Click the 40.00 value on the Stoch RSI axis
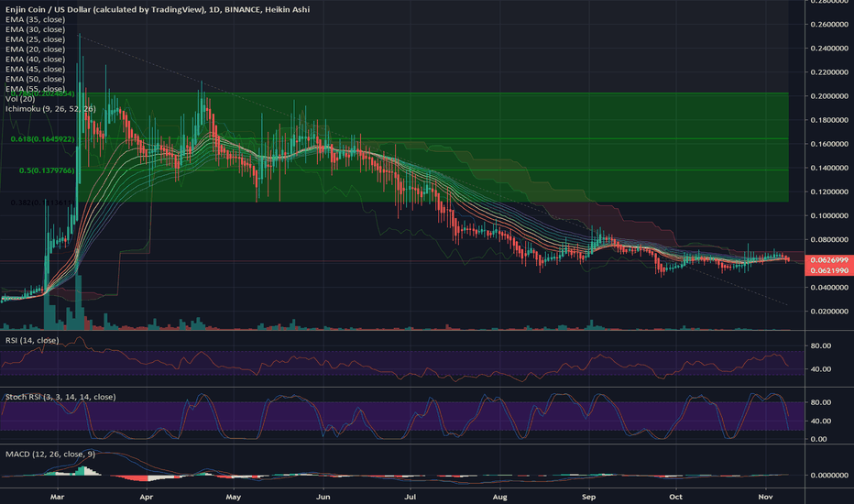 click(x=821, y=422)
